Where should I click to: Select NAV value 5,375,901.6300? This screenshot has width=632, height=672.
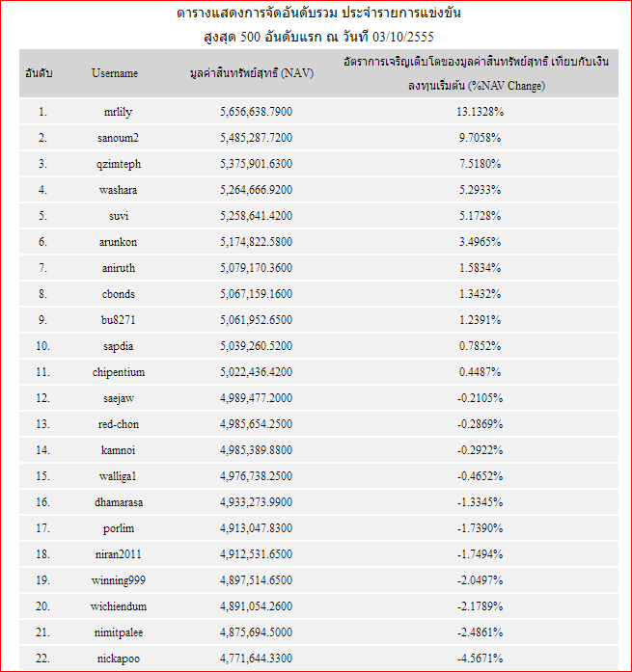pos(256,164)
